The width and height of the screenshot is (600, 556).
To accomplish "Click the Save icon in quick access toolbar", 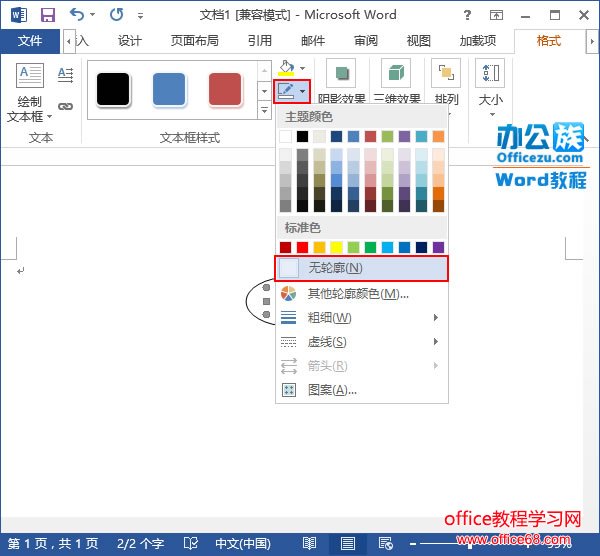I will coord(47,15).
